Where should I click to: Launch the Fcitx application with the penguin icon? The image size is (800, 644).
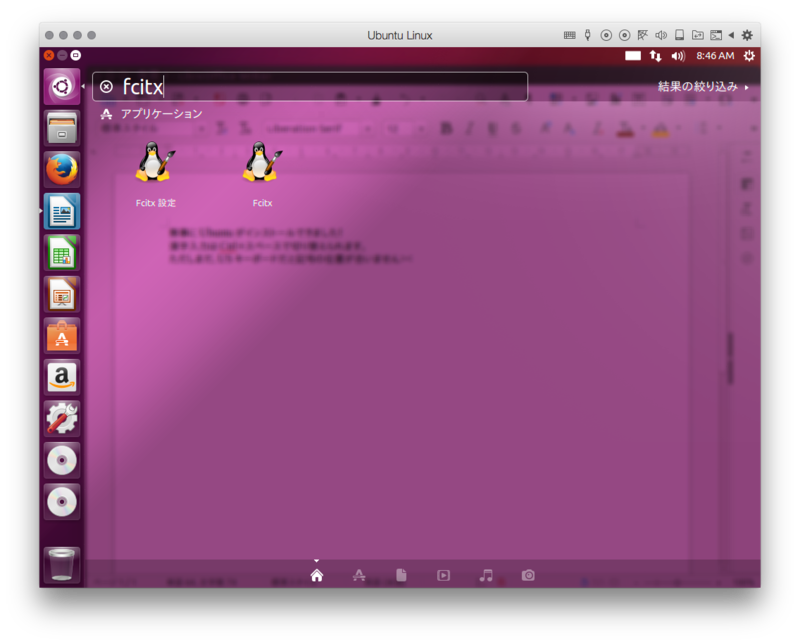coord(262,174)
